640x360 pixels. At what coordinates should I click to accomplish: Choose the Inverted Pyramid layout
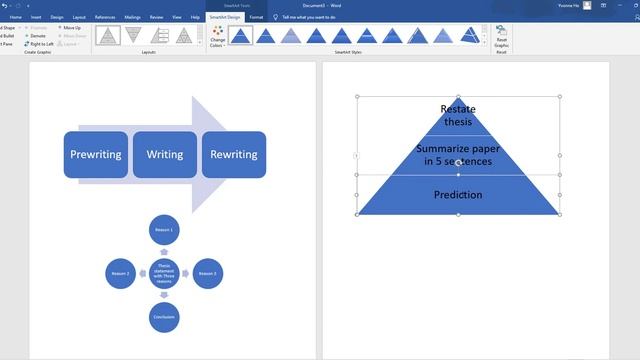coord(133,35)
